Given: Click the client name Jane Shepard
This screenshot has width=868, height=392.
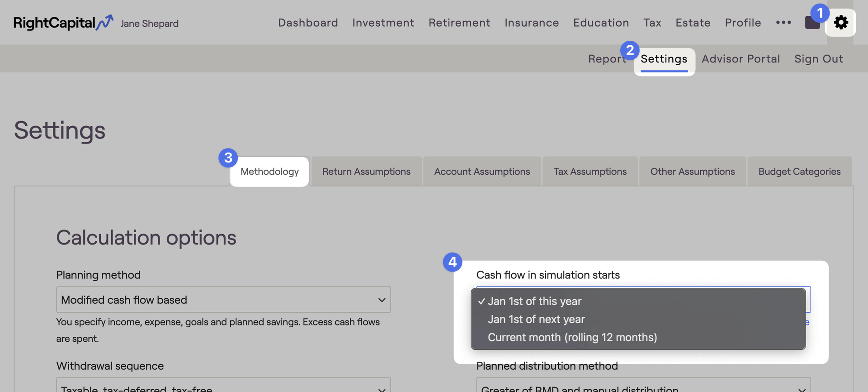Looking at the screenshot, I should pos(149,24).
